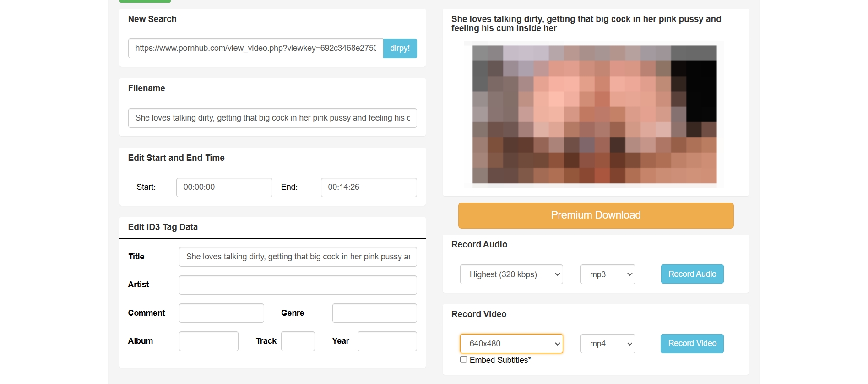Image resolution: width=868 pixels, height=384 pixels.
Task: Click the Year input field
Action: point(387,341)
